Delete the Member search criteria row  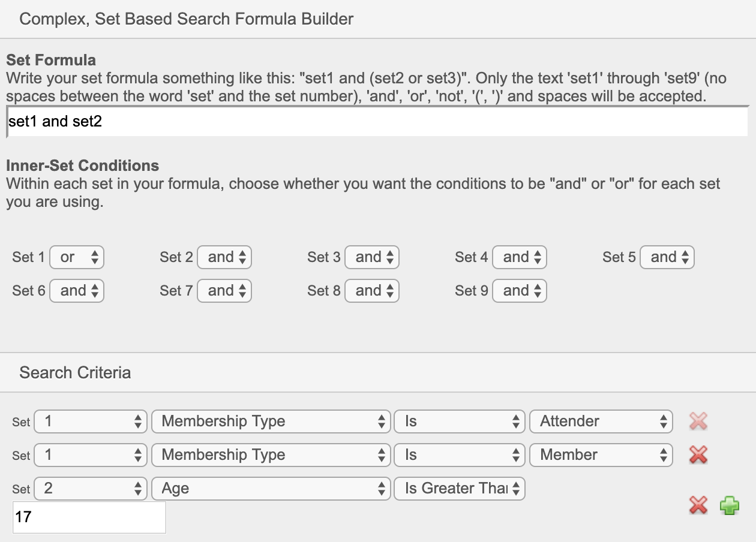[698, 455]
